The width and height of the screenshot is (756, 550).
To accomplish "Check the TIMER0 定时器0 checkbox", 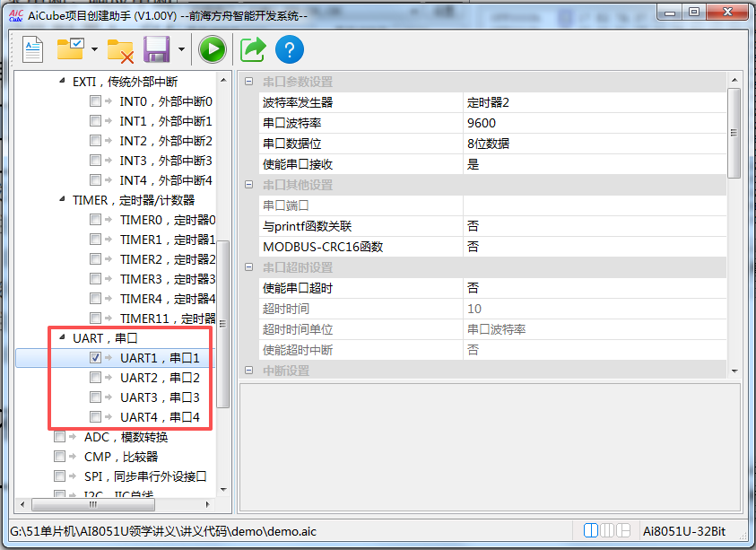I will [x=95, y=220].
